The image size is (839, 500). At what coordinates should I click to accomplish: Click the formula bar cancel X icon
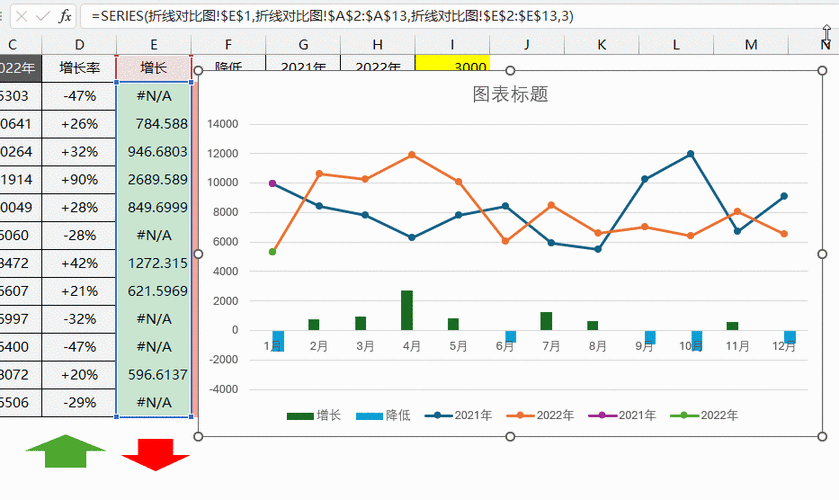tap(21, 17)
